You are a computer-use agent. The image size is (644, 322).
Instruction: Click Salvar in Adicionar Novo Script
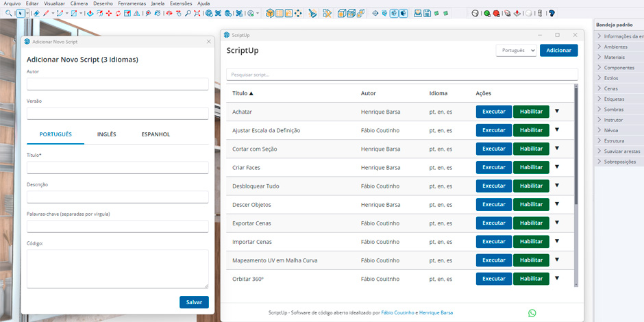[194, 302]
